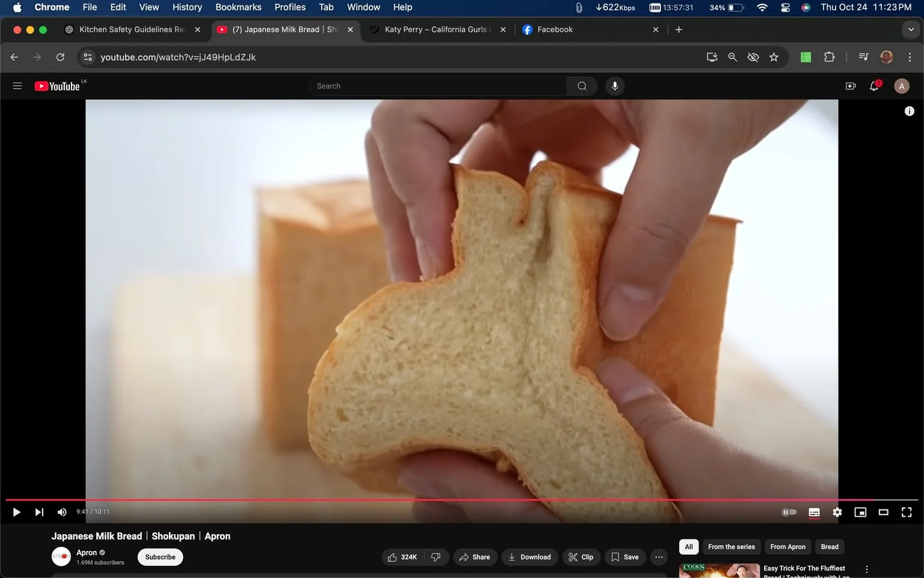Open the player settings gear
The image size is (924, 578).
pos(837,512)
